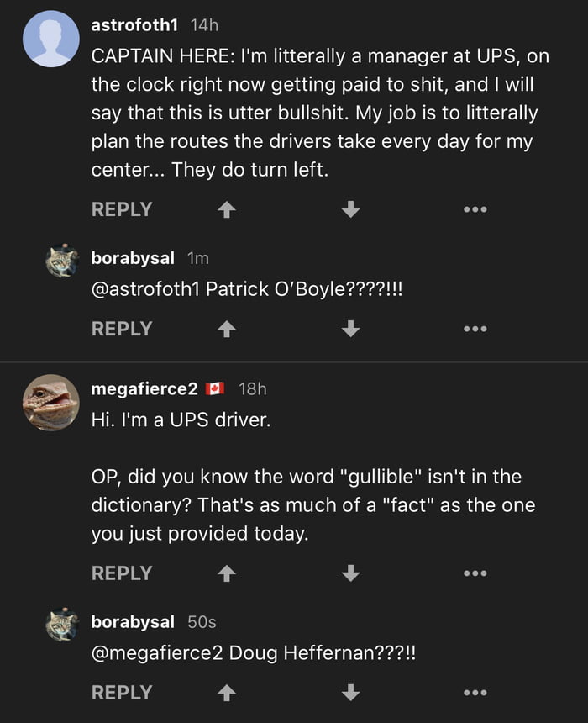The width and height of the screenshot is (588, 723).
Task: Open more options for astrofoth1's comment
Action: (x=475, y=210)
